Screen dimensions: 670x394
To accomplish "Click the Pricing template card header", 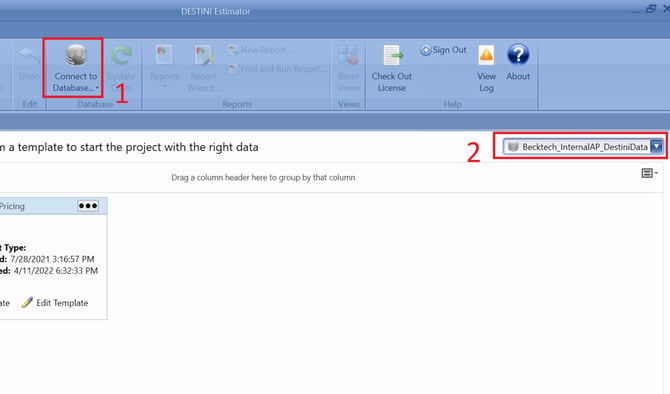I will [53, 206].
